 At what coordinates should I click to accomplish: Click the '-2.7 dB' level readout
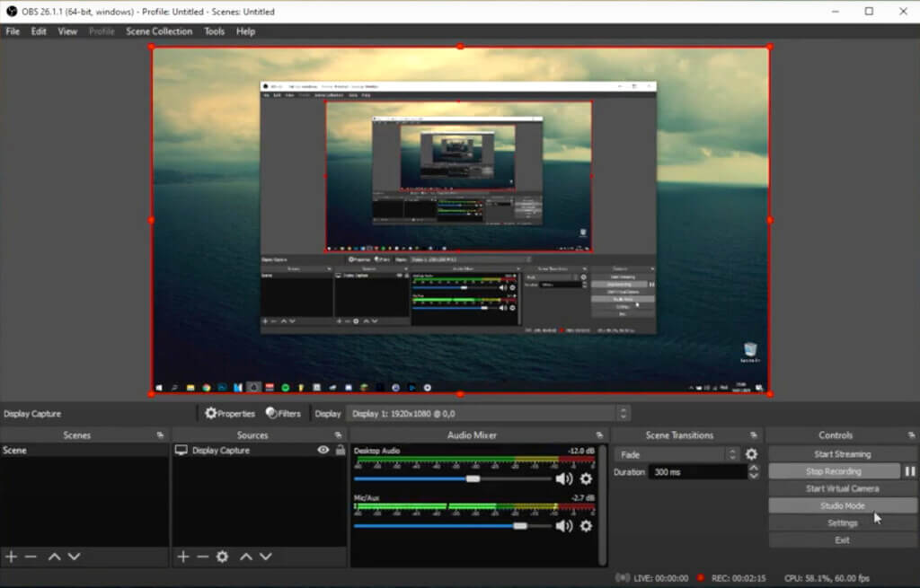click(582, 497)
